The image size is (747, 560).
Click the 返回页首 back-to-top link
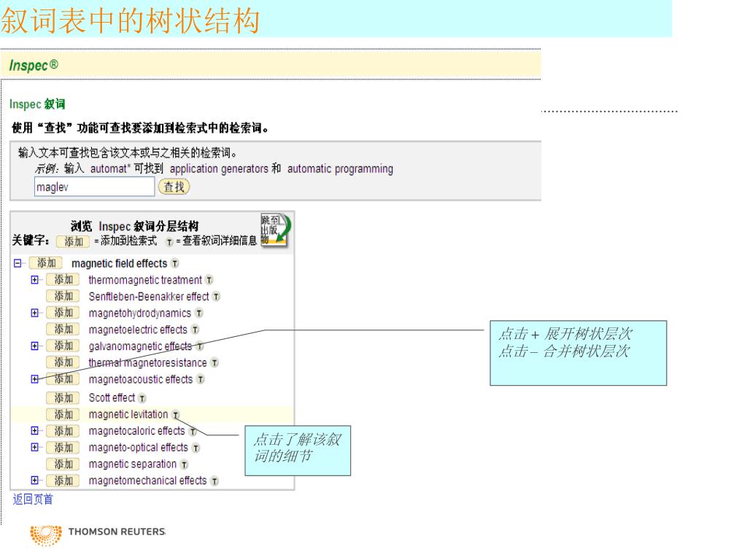(33, 499)
